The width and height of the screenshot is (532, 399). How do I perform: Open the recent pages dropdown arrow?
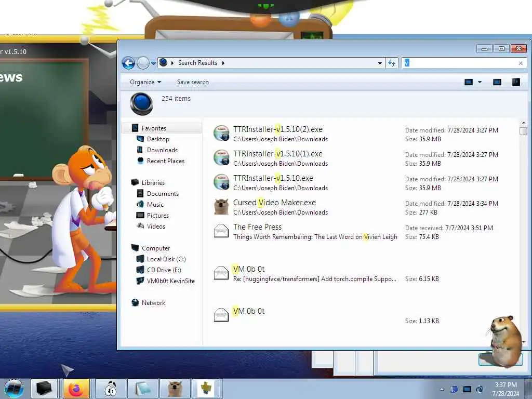click(153, 63)
